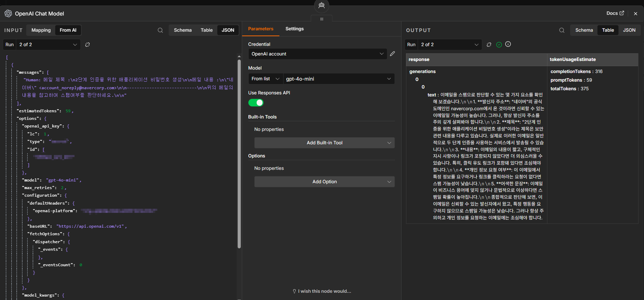
Task: Click the AI agent robot icon at top
Action: 321,6
